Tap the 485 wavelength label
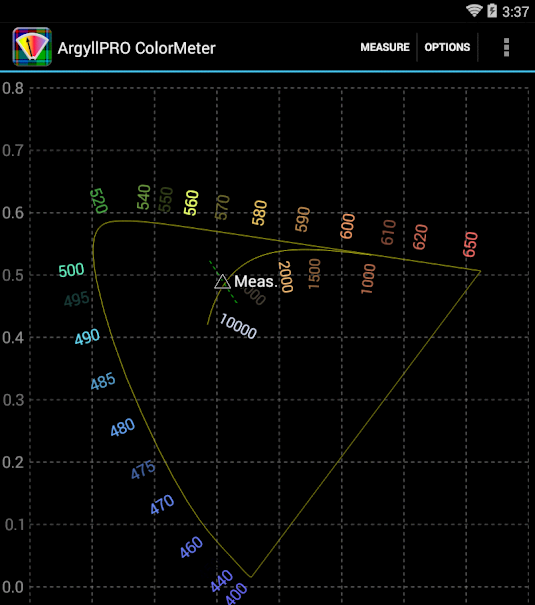The image size is (535, 605). [103, 381]
